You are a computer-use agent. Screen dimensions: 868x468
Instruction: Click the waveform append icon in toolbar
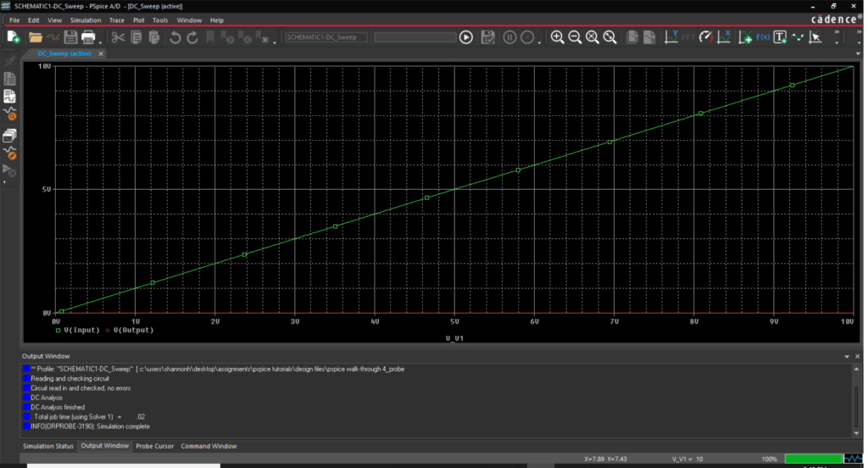[53, 37]
